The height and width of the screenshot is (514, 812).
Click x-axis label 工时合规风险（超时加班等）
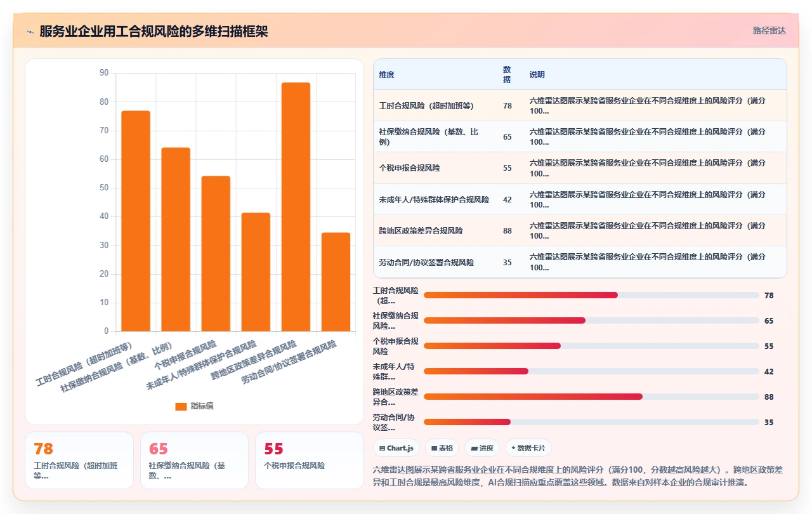[84, 365]
